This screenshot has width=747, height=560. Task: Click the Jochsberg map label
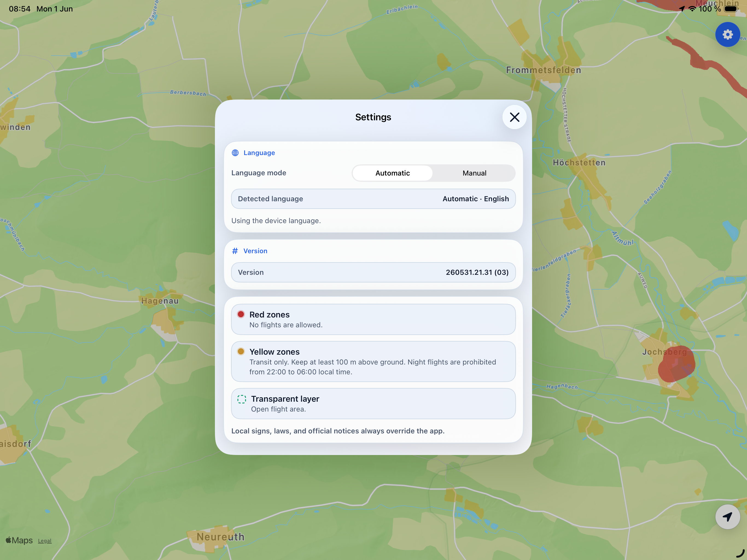(664, 352)
